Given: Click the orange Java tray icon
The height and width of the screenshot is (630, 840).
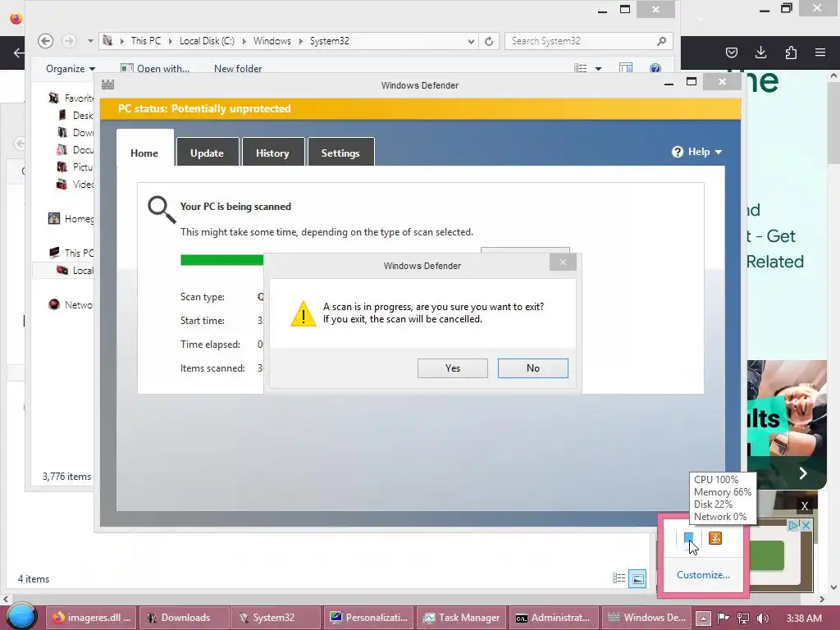Looking at the screenshot, I should tap(715, 538).
